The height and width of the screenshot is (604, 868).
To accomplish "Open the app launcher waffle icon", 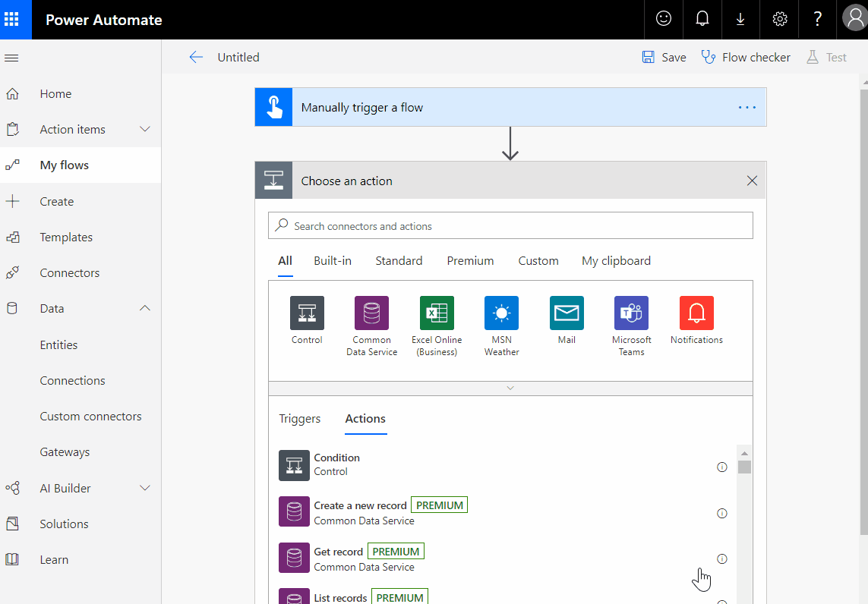I will pyautogui.click(x=11, y=20).
